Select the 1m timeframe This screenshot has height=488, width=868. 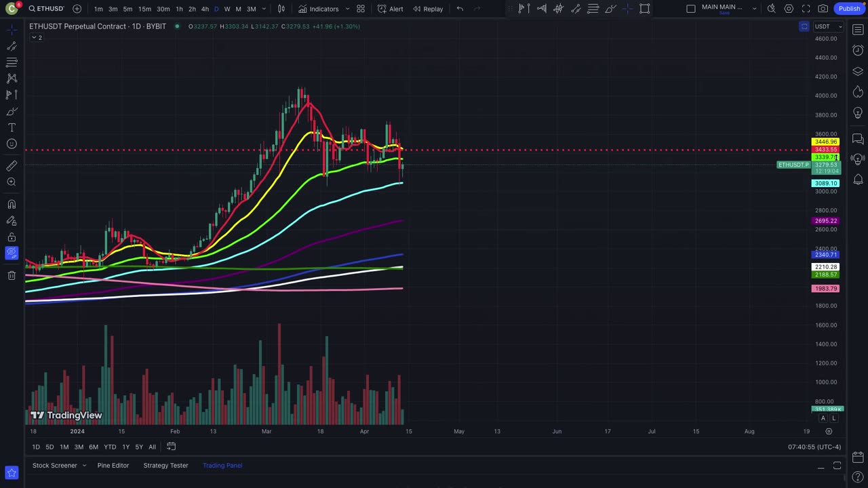click(x=98, y=9)
